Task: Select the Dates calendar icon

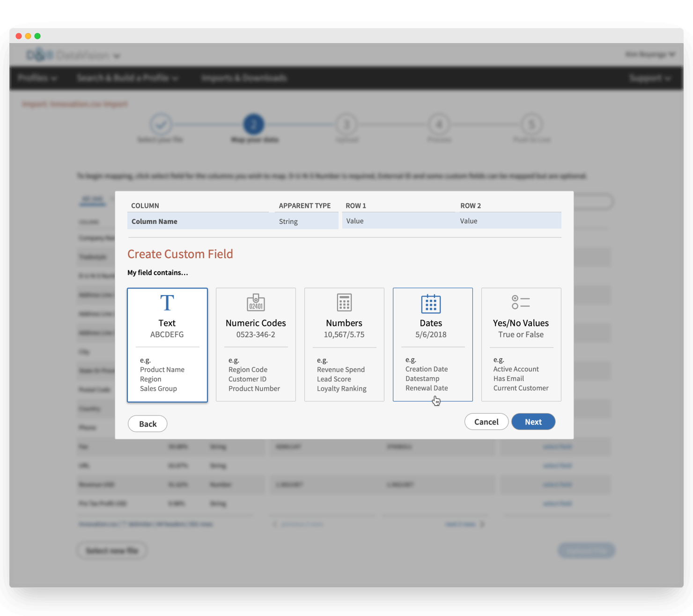Action: (431, 304)
